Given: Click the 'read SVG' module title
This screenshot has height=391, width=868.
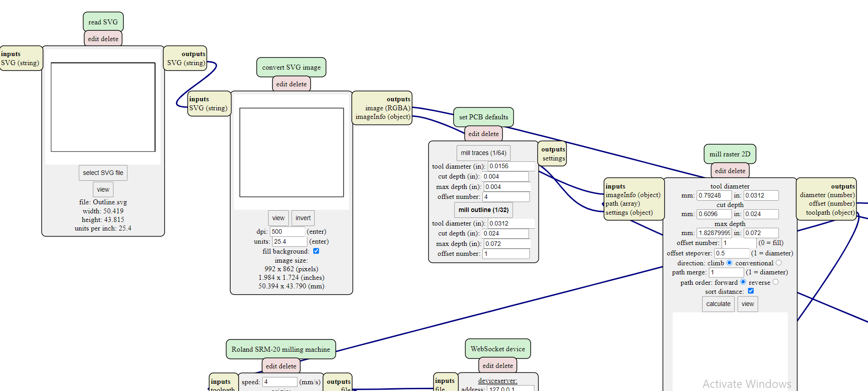Looking at the screenshot, I should pyautogui.click(x=103, y=22).
